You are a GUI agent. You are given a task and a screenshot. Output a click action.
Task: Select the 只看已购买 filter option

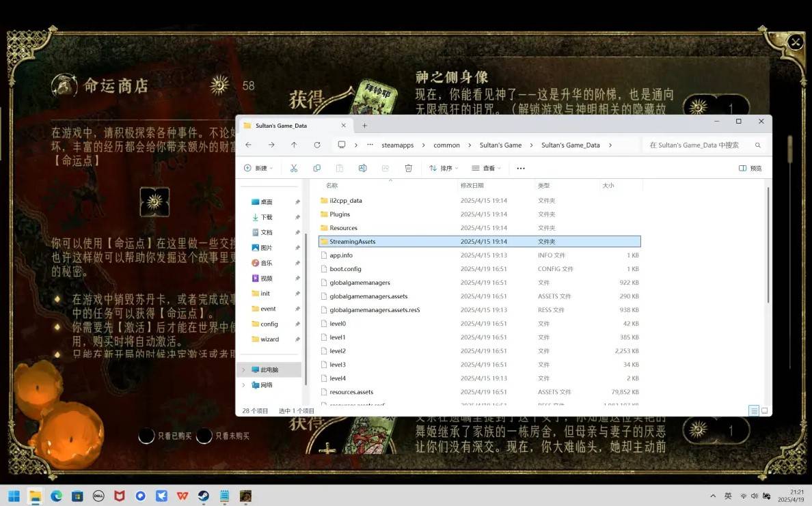147,435
